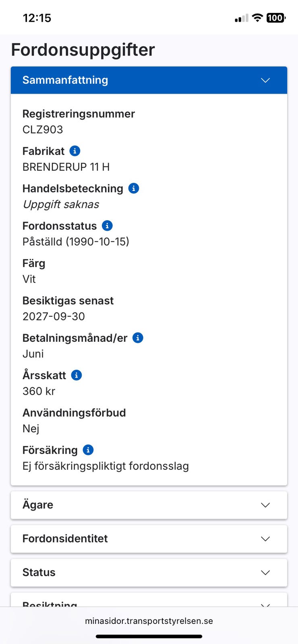
Task: Expand the partially visible Besiktning section
Action: 149,603
